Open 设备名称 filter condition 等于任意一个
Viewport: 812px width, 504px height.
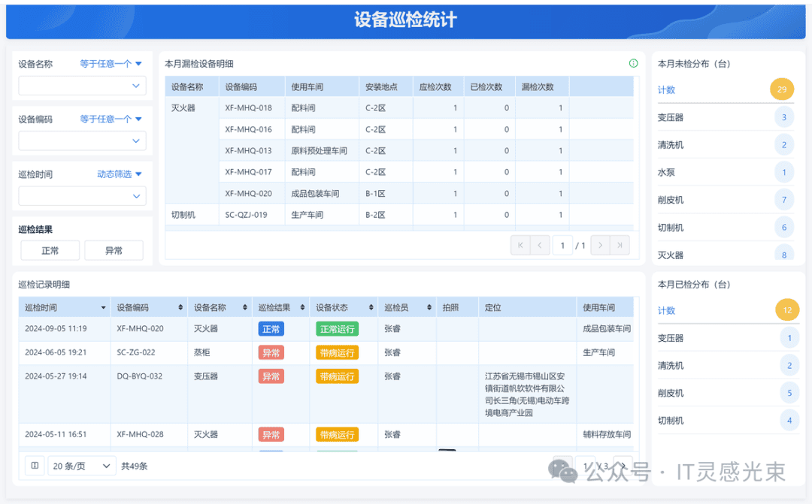[x=111, y=64]
